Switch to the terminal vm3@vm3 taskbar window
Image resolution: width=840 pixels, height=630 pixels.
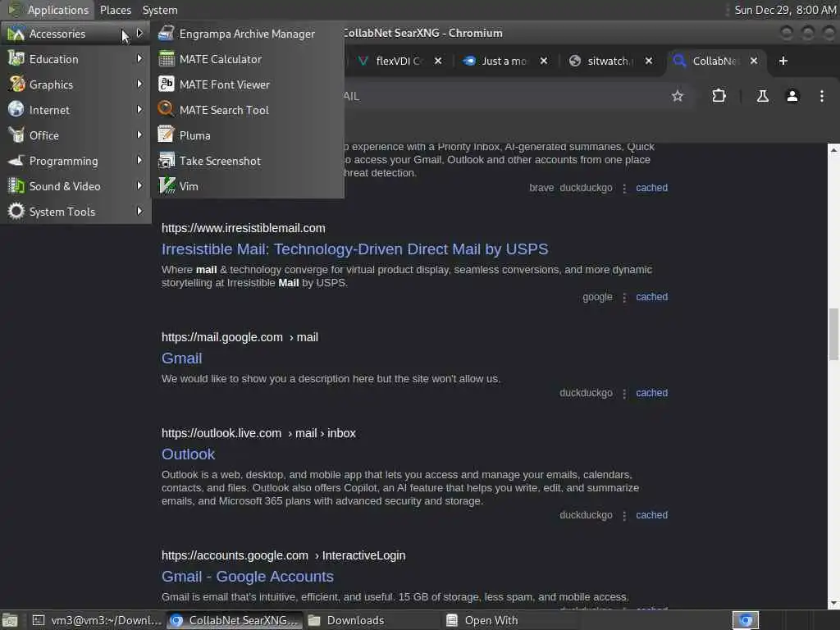[97, 620]
